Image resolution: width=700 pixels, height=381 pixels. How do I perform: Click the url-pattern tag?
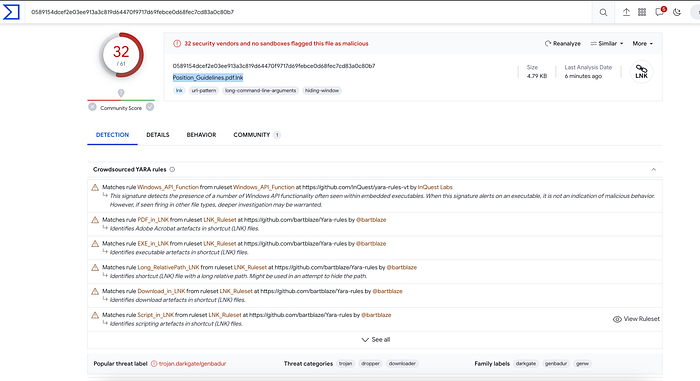204,91
